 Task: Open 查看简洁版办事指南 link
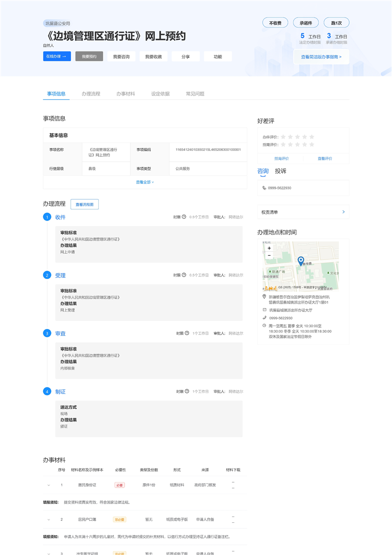click(321, 57)
